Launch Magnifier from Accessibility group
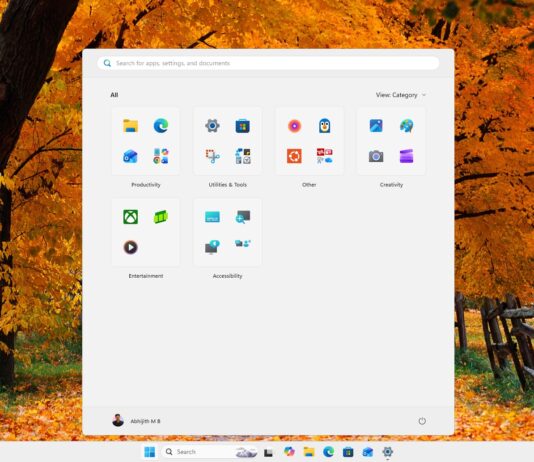 (x=242, y=217)
